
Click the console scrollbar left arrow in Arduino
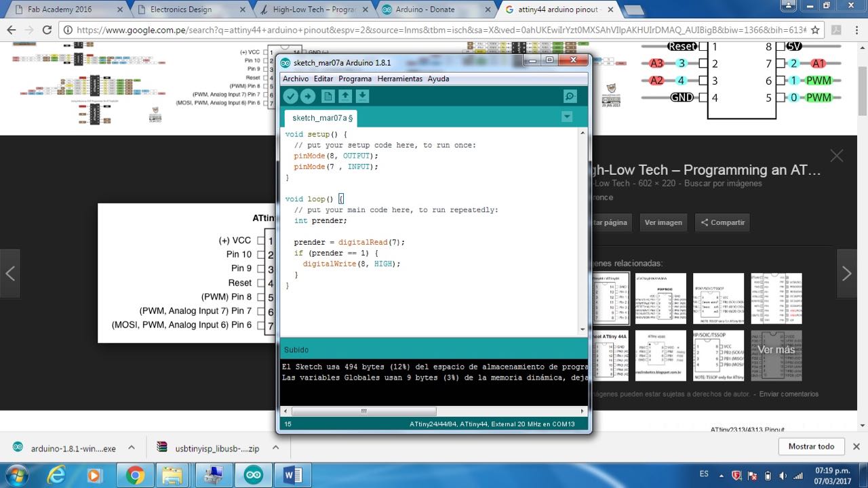click(x=285, y=411)
